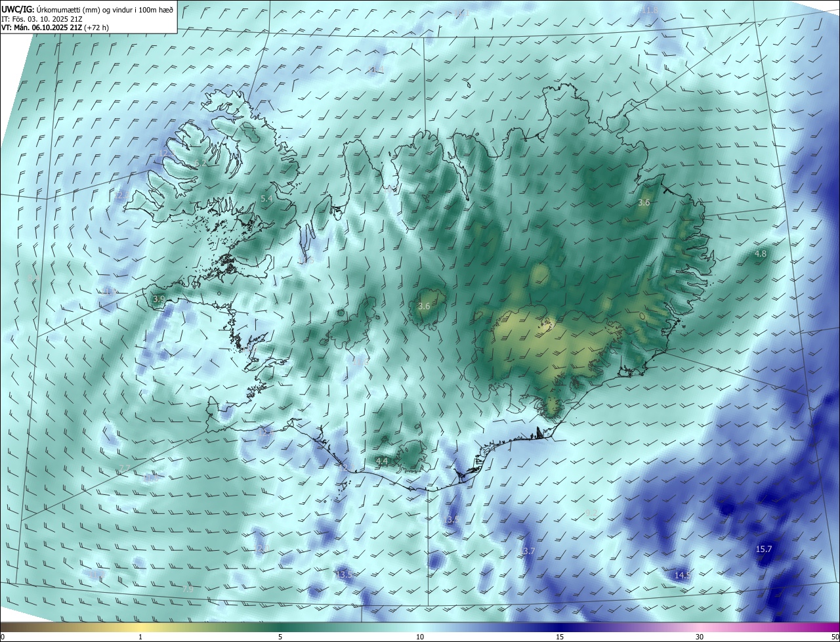Click the 1 tick on the colour scale

pyautogui.click(x=140, y=637)
